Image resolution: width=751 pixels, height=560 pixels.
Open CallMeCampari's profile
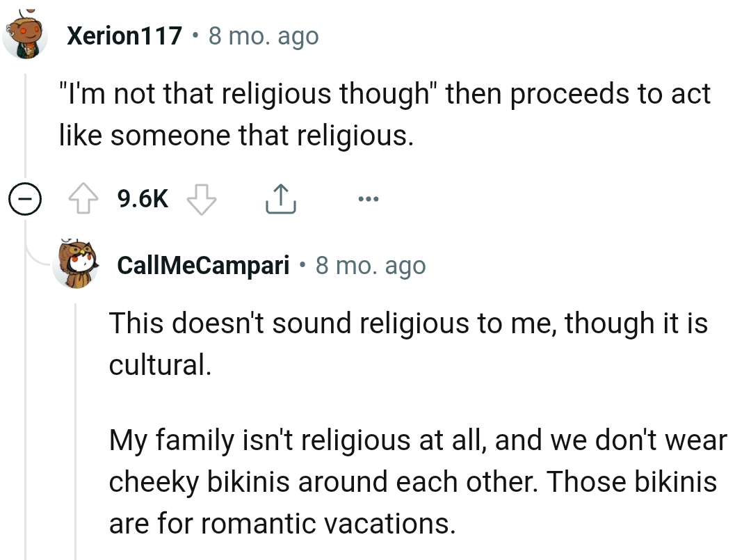[x=202, y=264]
